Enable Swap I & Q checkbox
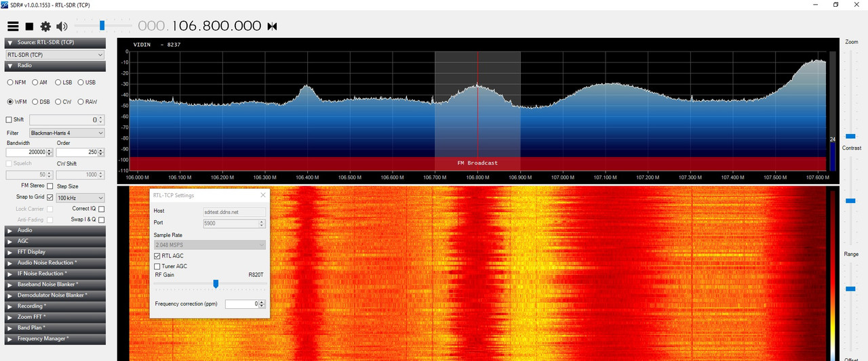The width and height of the screenshot is (868, 361). pos(101,219)
